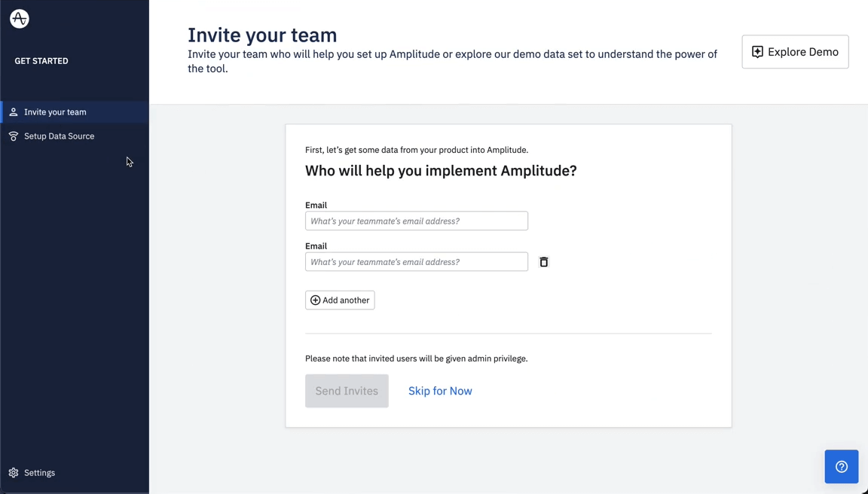The image size is (868, 494).
Task: Click the first Email field label
Action: (x=316, y=205)
